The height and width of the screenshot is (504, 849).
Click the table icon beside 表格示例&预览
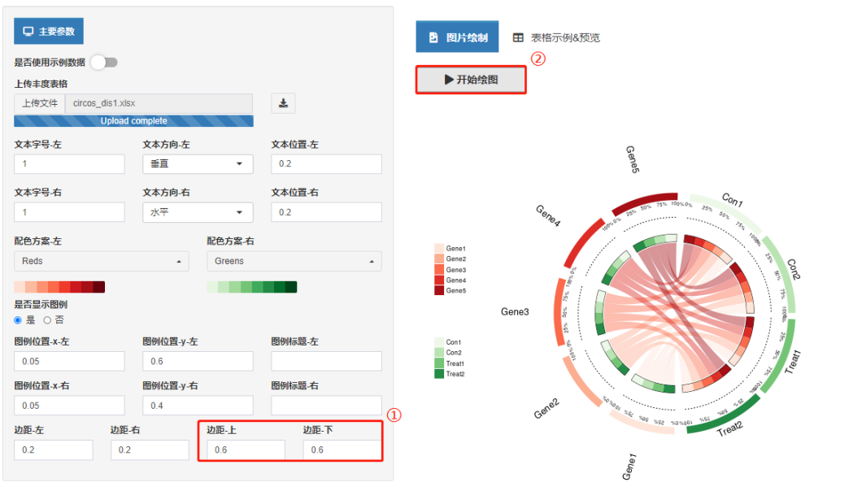click(518, 37)
